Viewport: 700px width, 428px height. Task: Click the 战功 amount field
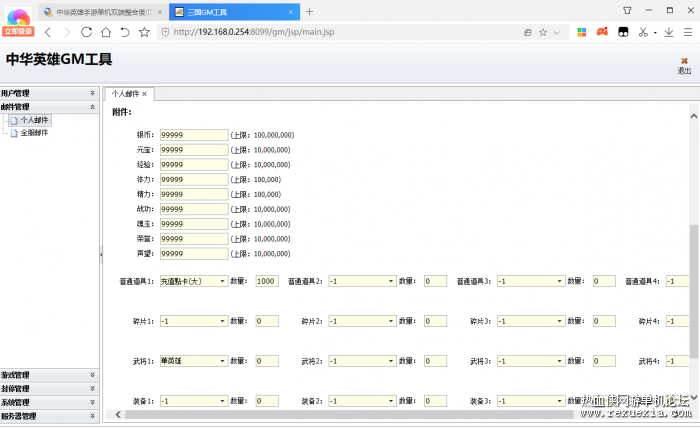tap(194, 209)
